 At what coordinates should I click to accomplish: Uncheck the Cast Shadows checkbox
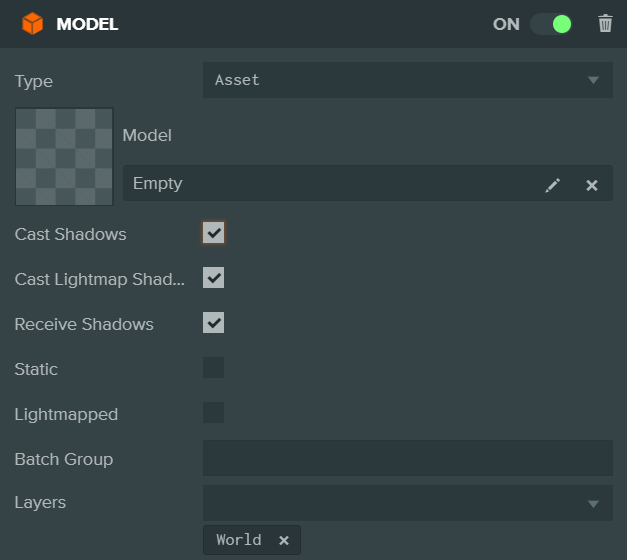point(213,233)
